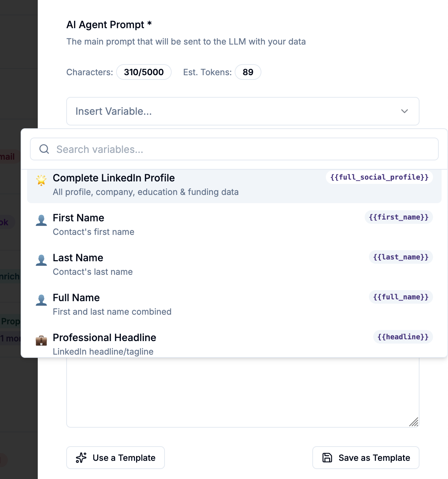This screenshot has height=479, width=448.
Task: Select Complete LinkedIn Profile variable option
Action: pos(234,185)
